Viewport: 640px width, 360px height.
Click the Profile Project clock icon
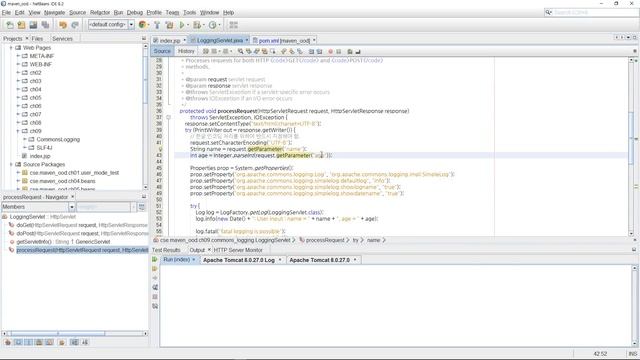click(212, 25)
